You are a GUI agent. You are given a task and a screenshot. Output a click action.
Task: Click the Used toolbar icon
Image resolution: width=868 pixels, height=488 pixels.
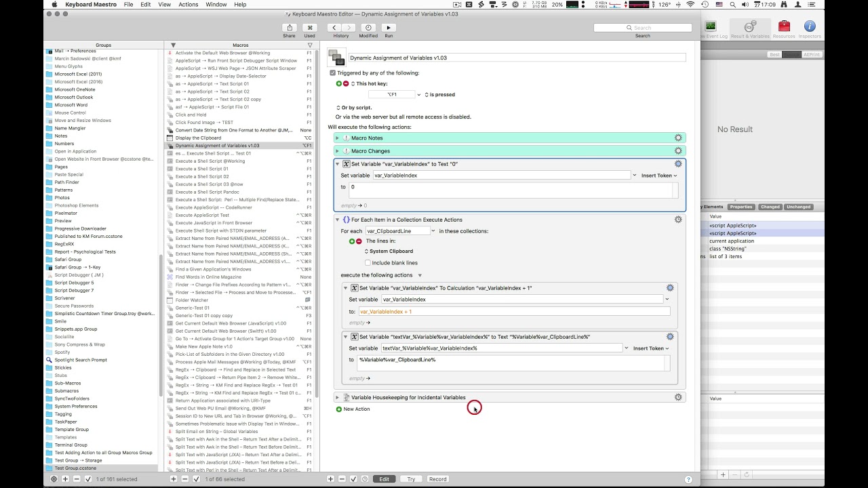point(310,28)
